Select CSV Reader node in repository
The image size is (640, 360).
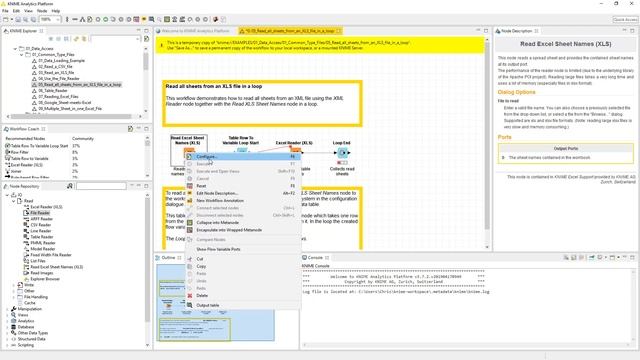pyautogui.click(x=38, y=225)
